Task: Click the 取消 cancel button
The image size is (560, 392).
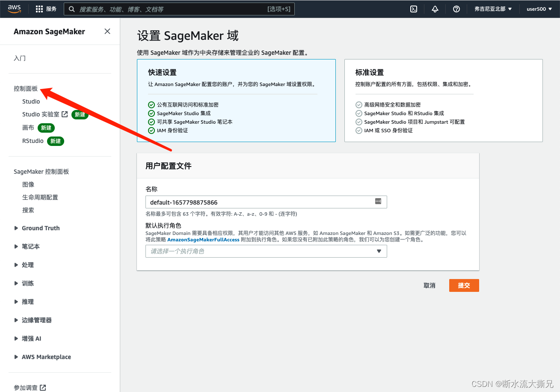Action: coord(430,285)
